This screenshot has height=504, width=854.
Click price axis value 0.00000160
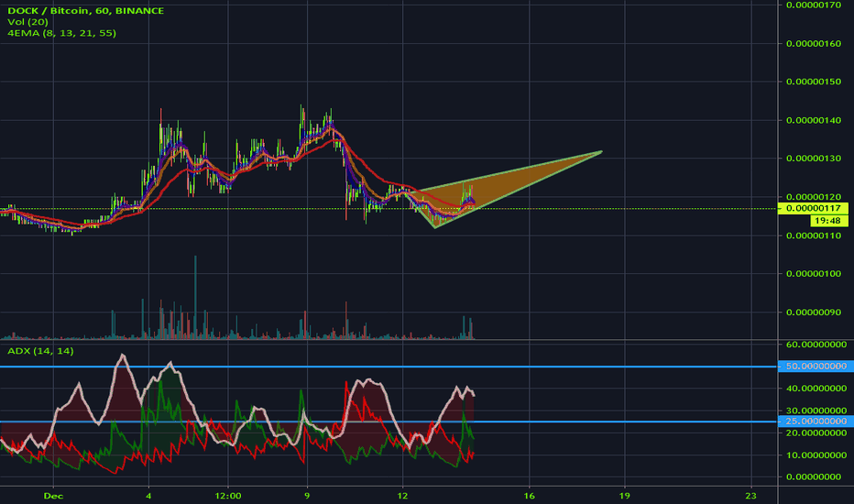click(814, 44)
